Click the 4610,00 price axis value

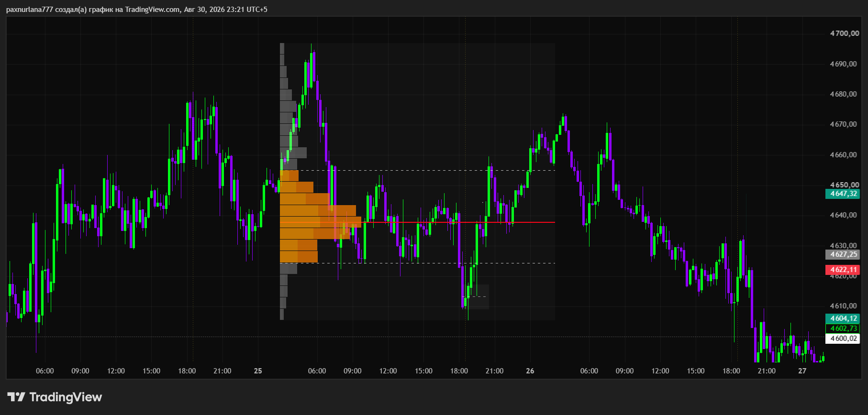[x=844, y=306]
